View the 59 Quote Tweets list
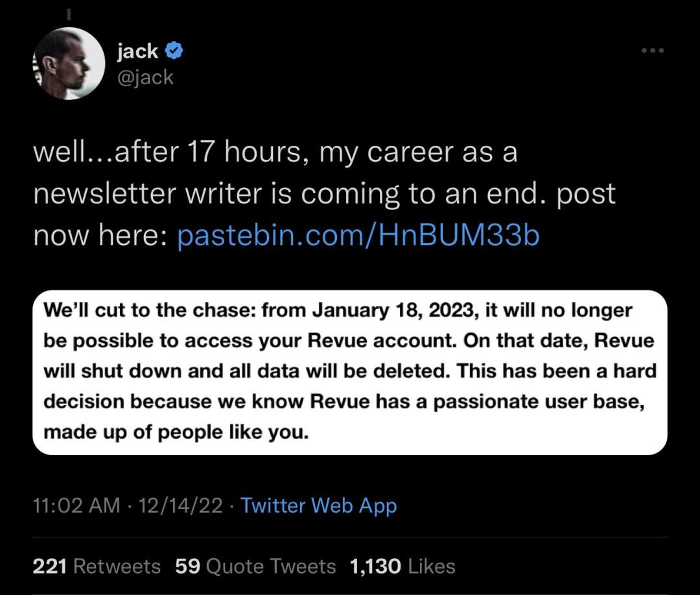Image resolution: width=700 pixels, height=595 pixels. tap(255, 566)
